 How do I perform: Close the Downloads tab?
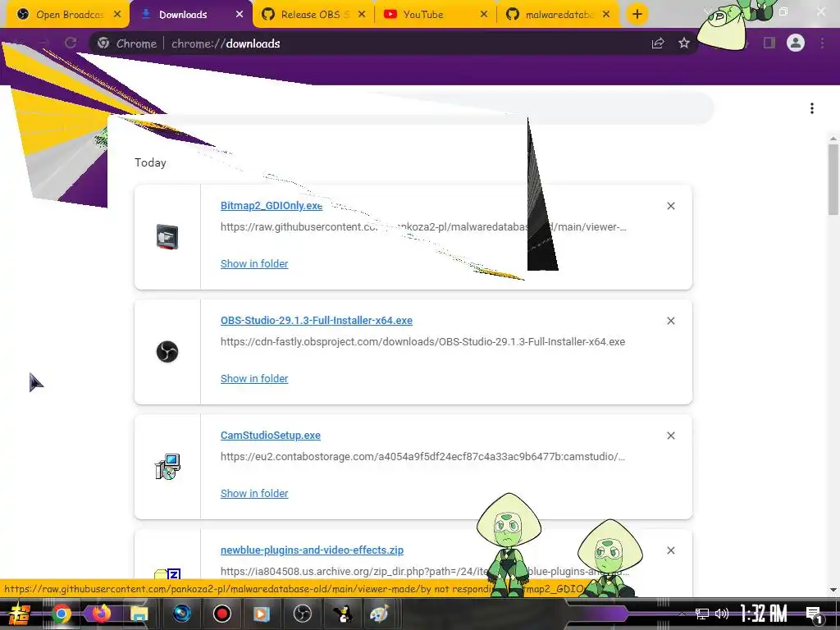click(240, 15)
